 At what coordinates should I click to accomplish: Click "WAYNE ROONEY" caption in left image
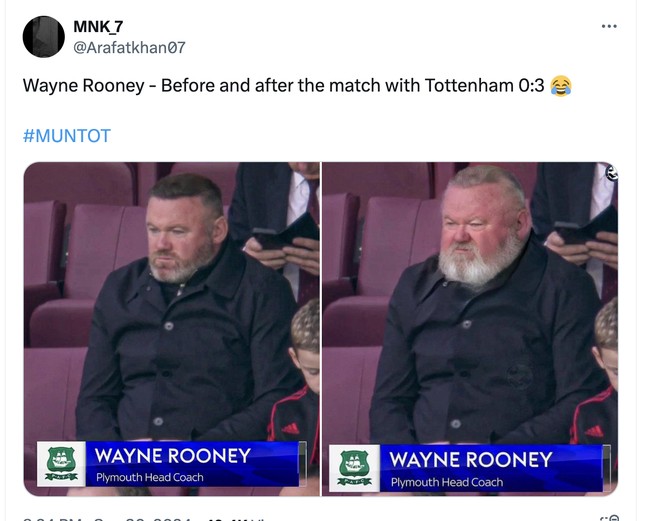point(172,456)
